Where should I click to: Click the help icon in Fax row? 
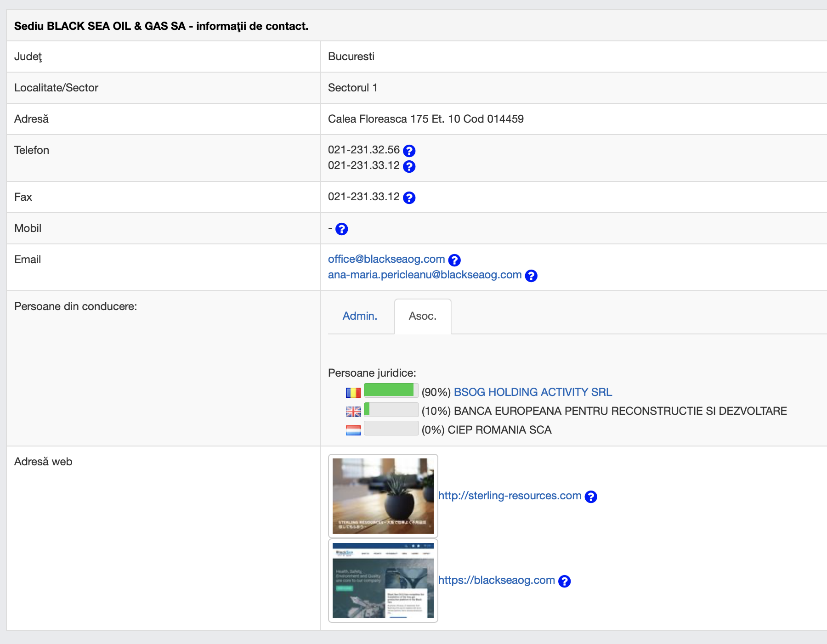[x=409, y=198]
